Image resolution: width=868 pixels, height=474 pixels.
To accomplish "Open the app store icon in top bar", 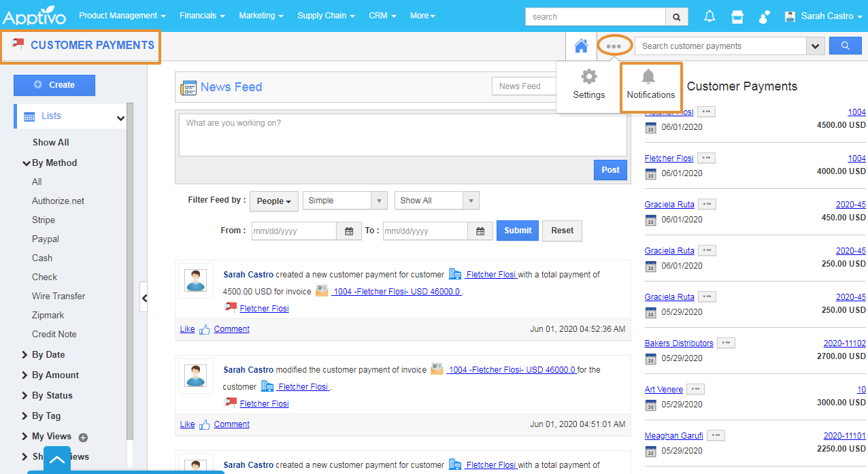I will point(737,16).
